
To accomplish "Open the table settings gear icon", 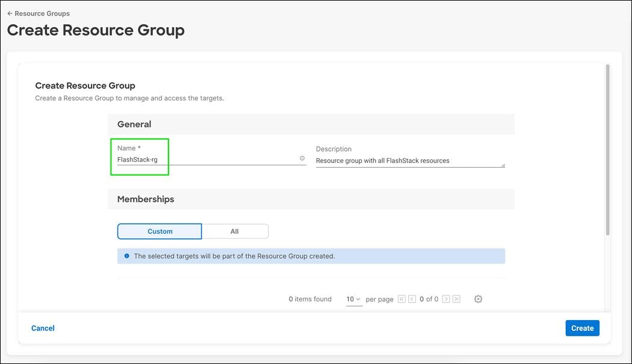I will coord(478,298).
